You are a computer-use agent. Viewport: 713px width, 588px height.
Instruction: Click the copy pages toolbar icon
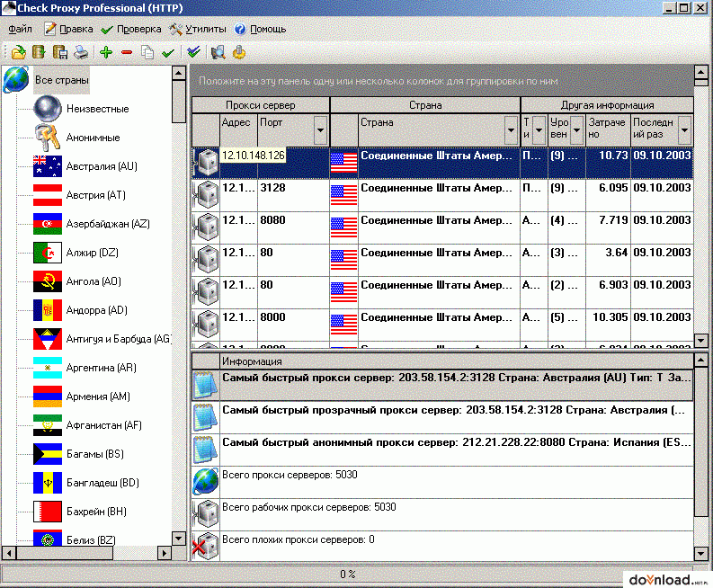tap(147, 52)
